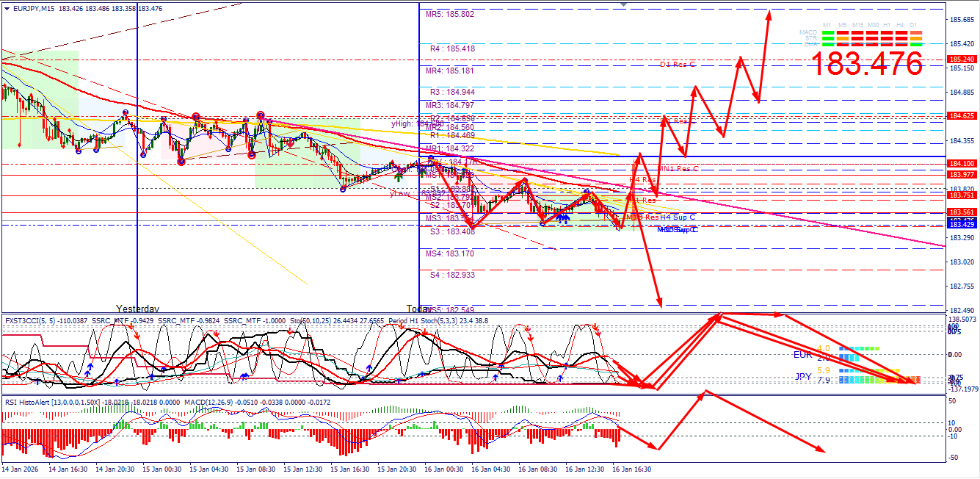Click the chart shift triangle marker on top edge
This screenshot has height=479, width=980.
[624, 5]
